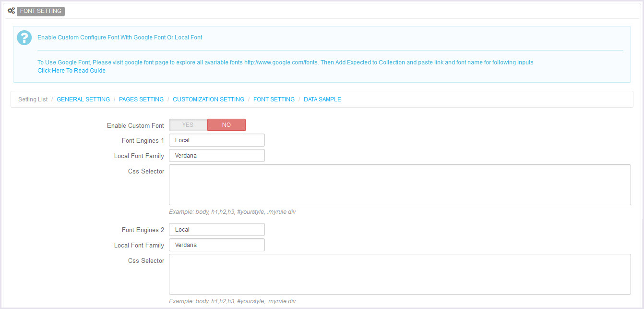Image resolution: width=644 pixels, height=309 pixels.
Task: Open the Font Engines 2 dropdown
Action: (x=216, y=230)
